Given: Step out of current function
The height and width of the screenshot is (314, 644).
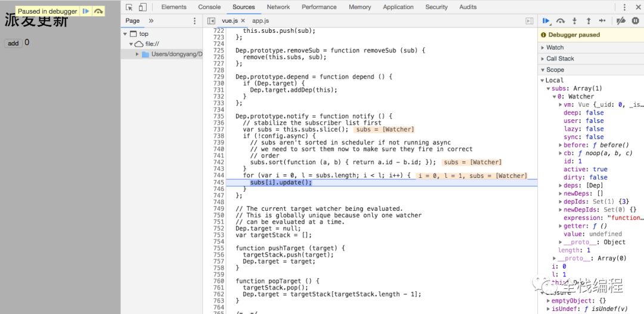Looking at the screenshot, I should (x=589, y=20).
